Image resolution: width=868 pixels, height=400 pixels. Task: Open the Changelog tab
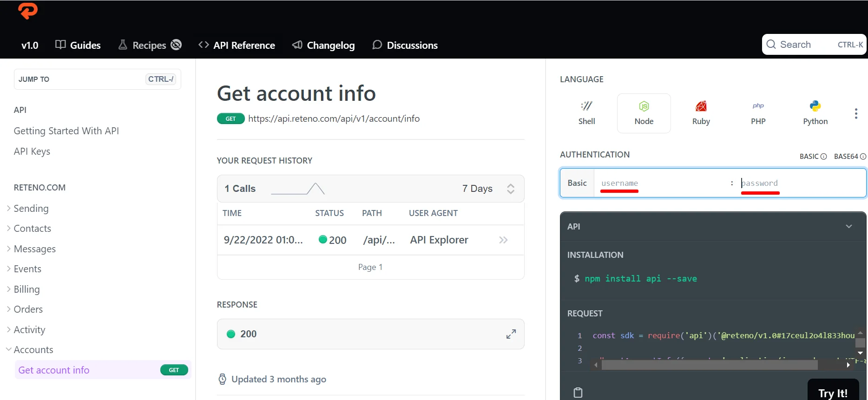click(x=323, y=45)
